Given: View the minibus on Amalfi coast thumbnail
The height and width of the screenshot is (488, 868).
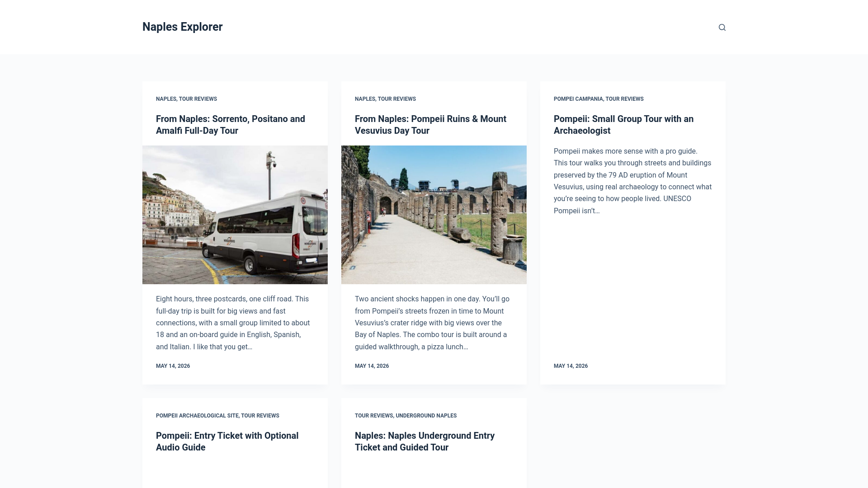Looking at the screenshot, I should (235, 215).
